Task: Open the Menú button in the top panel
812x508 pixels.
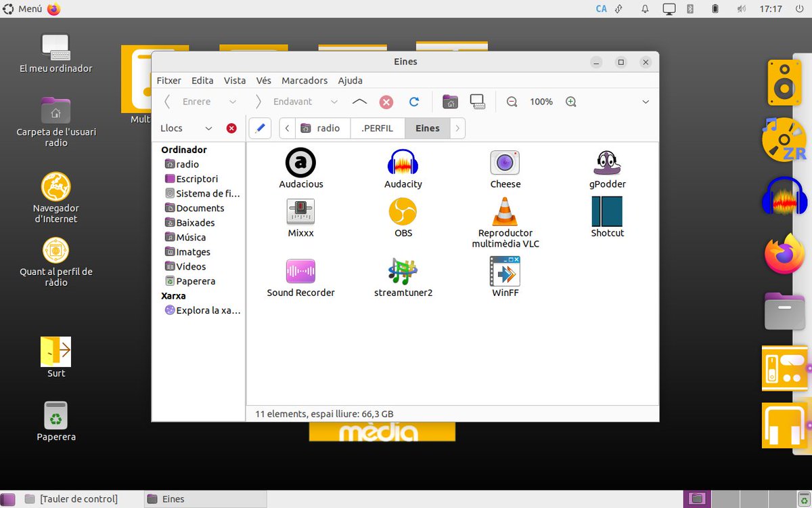Action: coord(23,9)
